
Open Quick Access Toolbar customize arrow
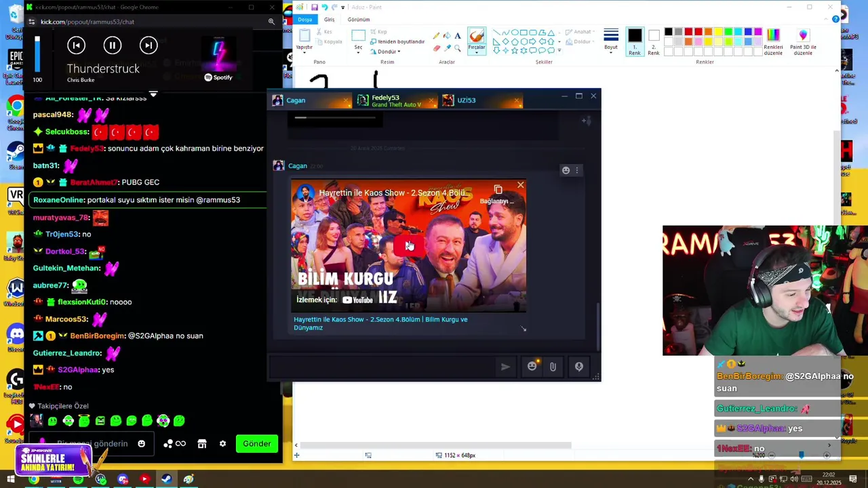[x=342, y=7]
